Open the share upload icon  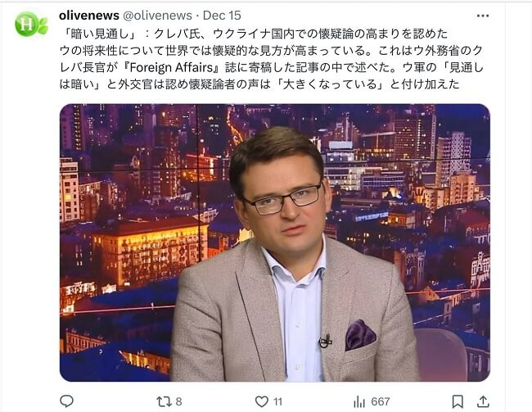483,401
